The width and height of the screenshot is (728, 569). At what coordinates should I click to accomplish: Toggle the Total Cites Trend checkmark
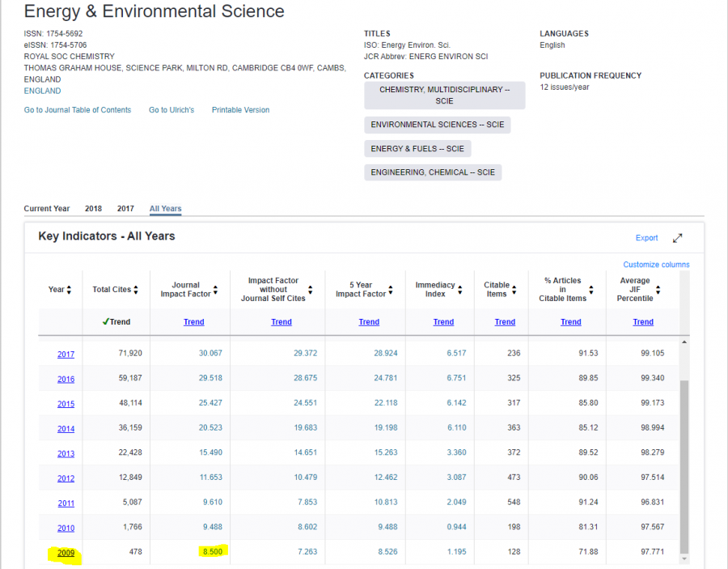coord(116,322)
